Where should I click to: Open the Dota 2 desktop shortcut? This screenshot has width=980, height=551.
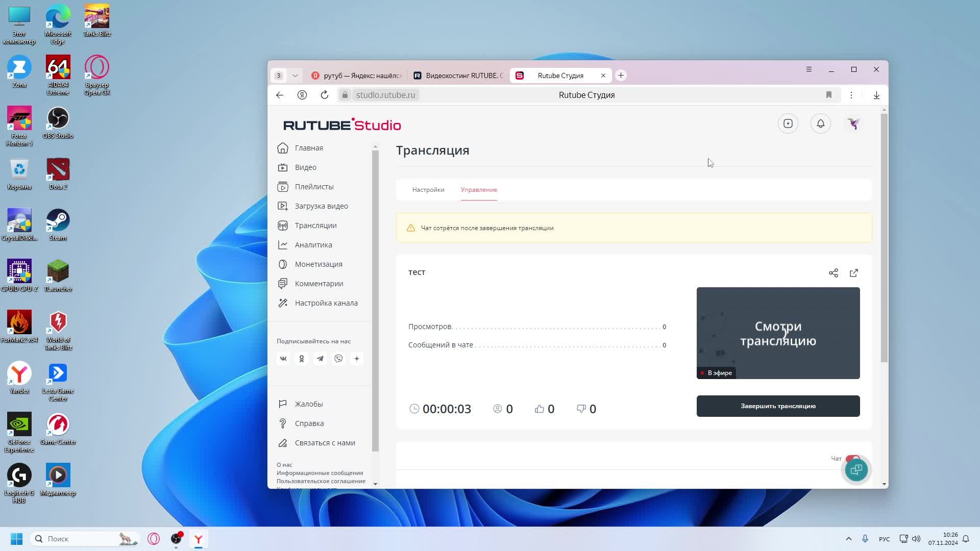(x=58, y=174)
